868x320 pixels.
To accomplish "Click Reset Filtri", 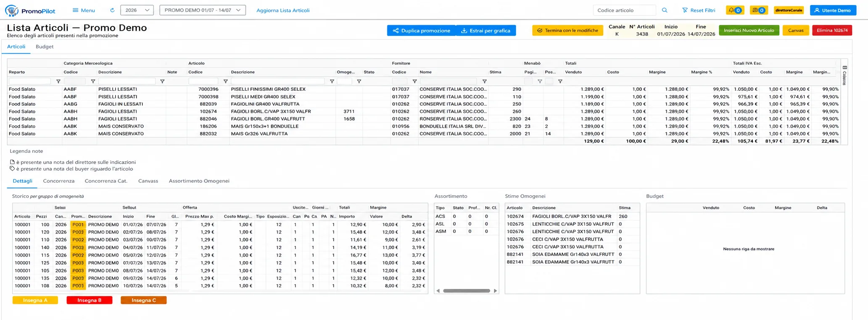I will point(699,10).
